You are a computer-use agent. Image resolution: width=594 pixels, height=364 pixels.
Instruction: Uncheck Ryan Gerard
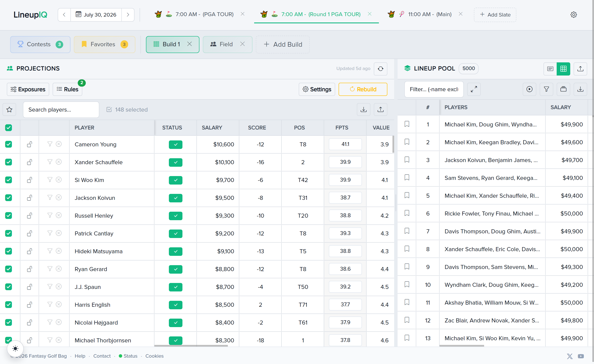9,269
